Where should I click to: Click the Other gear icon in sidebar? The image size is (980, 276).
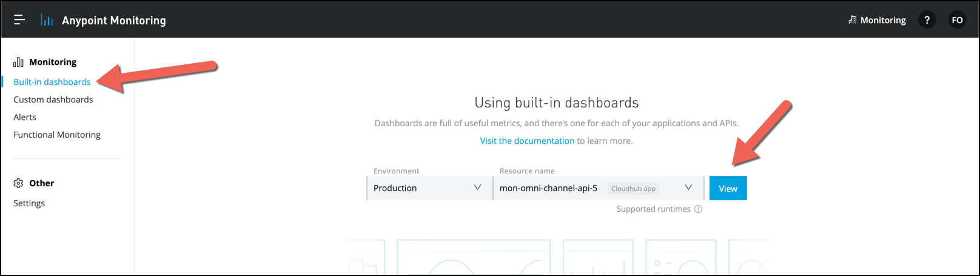[18, 183]
